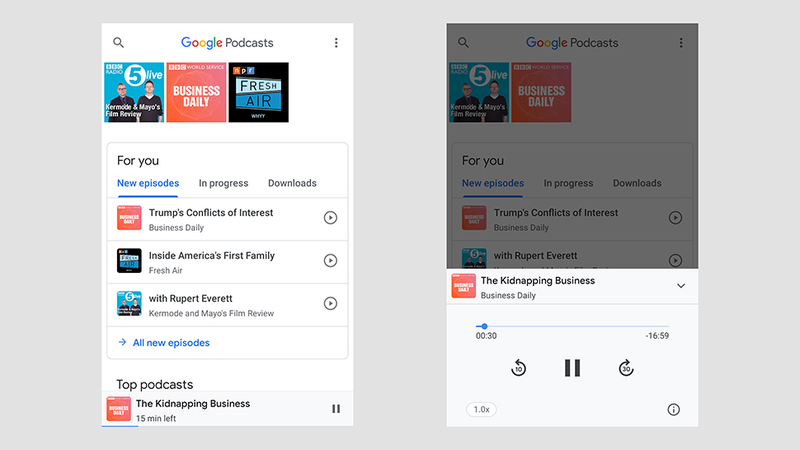
Task: Collapse the expanded player with chevron
Action: tap(681, 286)
